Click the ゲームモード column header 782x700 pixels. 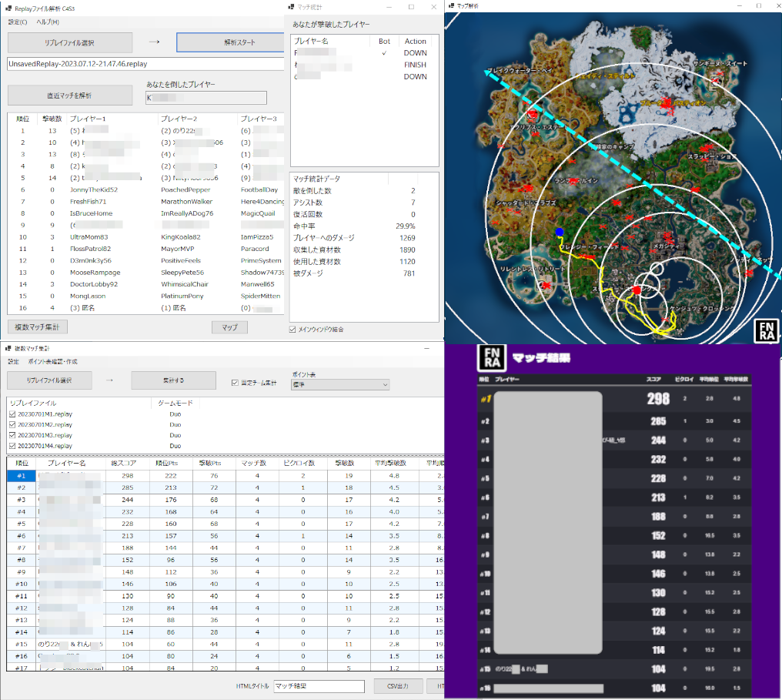click(175, 404)
